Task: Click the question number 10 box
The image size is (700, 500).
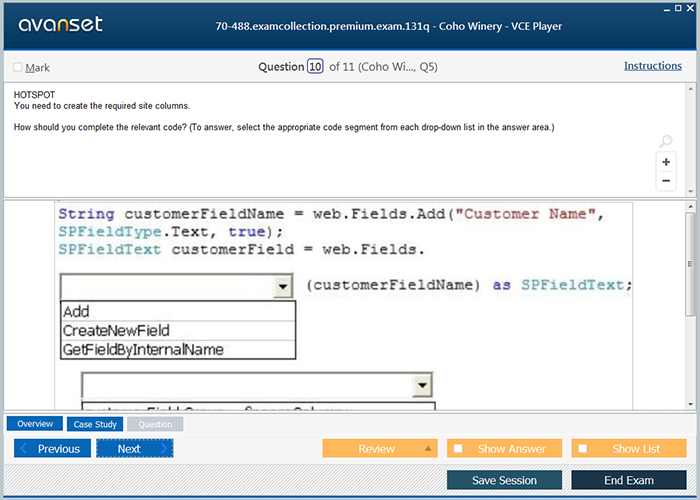Action: click(x=315, y=67)
